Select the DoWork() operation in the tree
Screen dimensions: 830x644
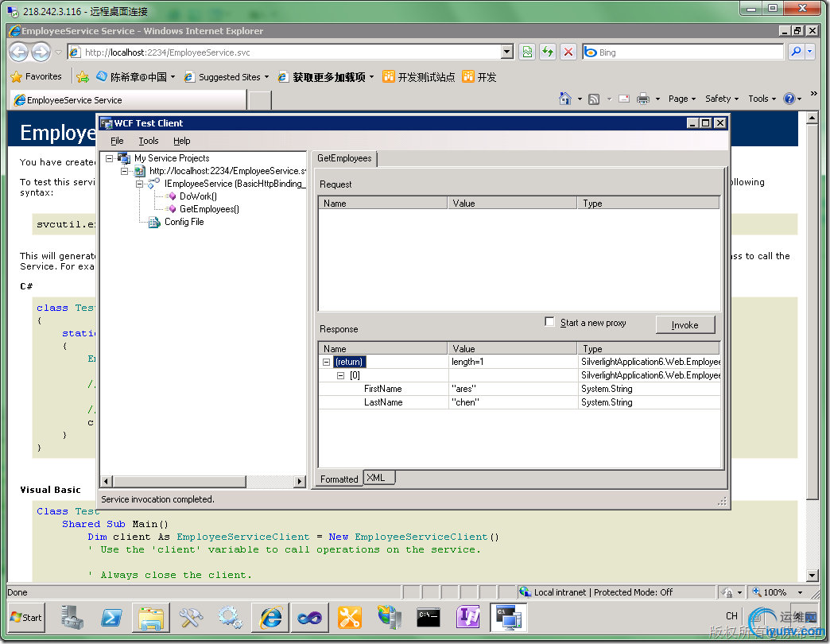pos(197,196)
